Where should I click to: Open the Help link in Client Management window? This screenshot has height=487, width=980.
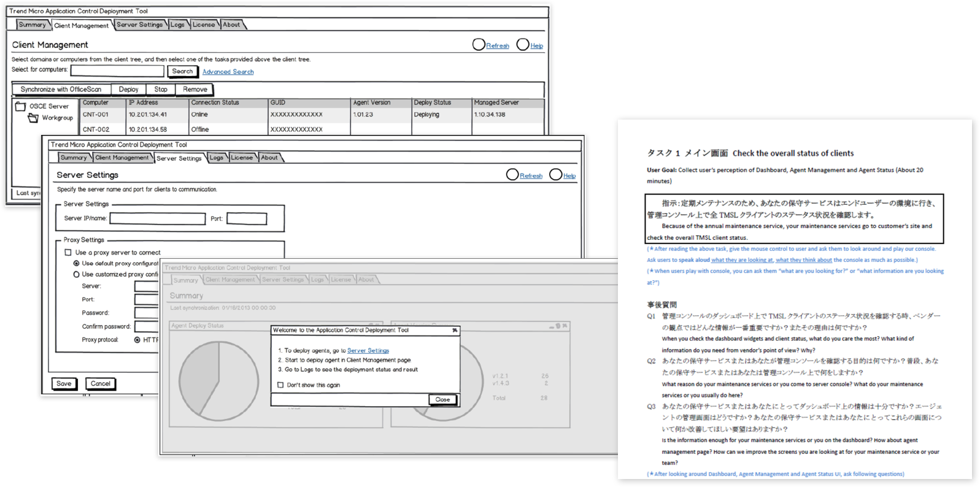pos(536,46)
